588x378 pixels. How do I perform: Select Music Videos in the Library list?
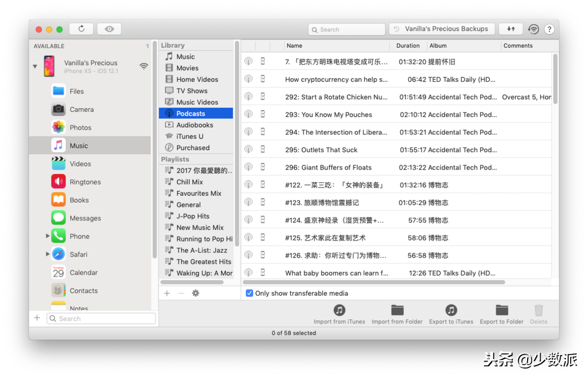click(x=196, y=102)
